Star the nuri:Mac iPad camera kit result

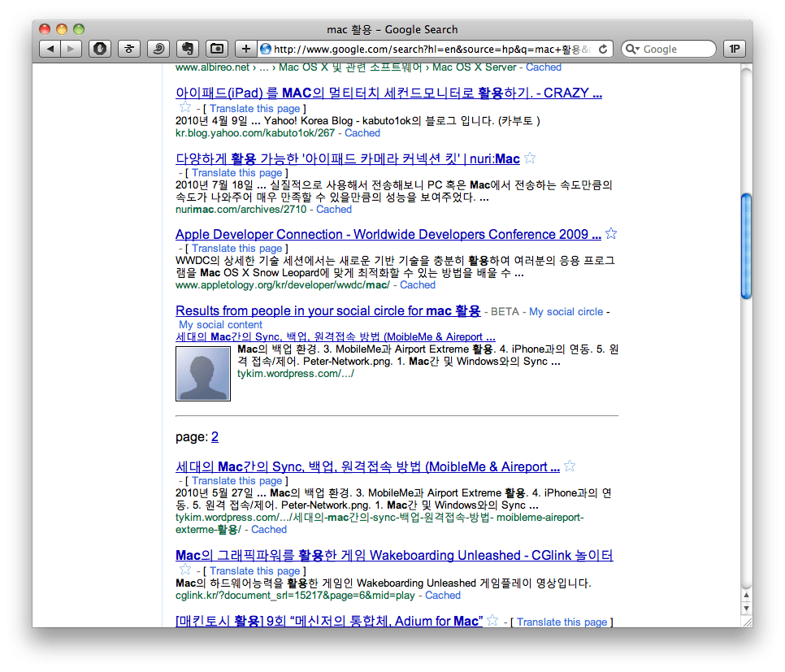(530, 158)
